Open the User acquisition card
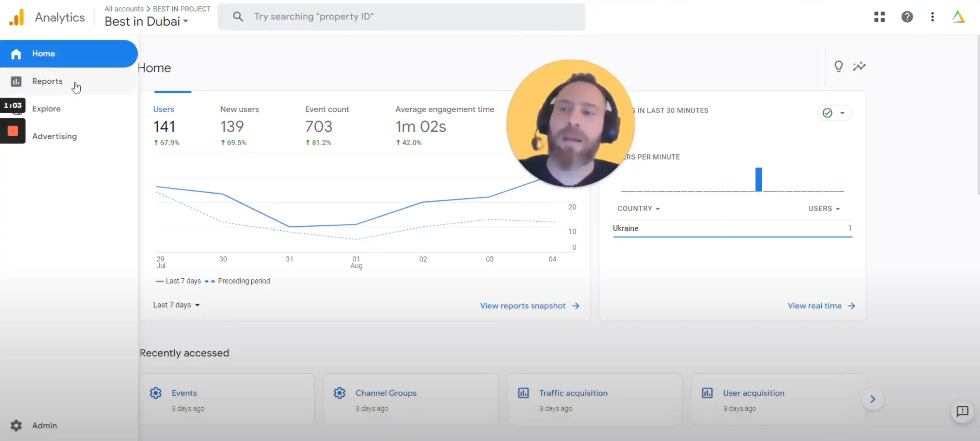The height and width of the screenshot is (441, 980). pyautogui.click(x=778, y=399)
